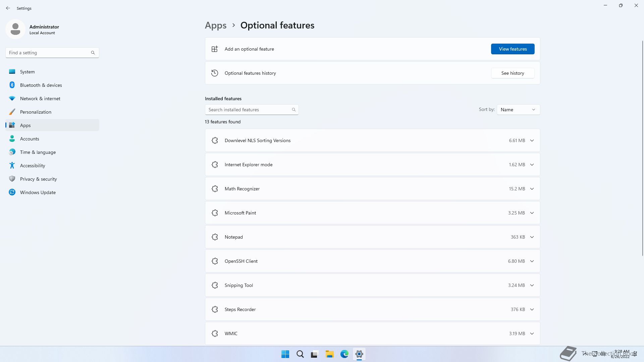Click the Steps Recorder size 376 KB

(518, 309)
